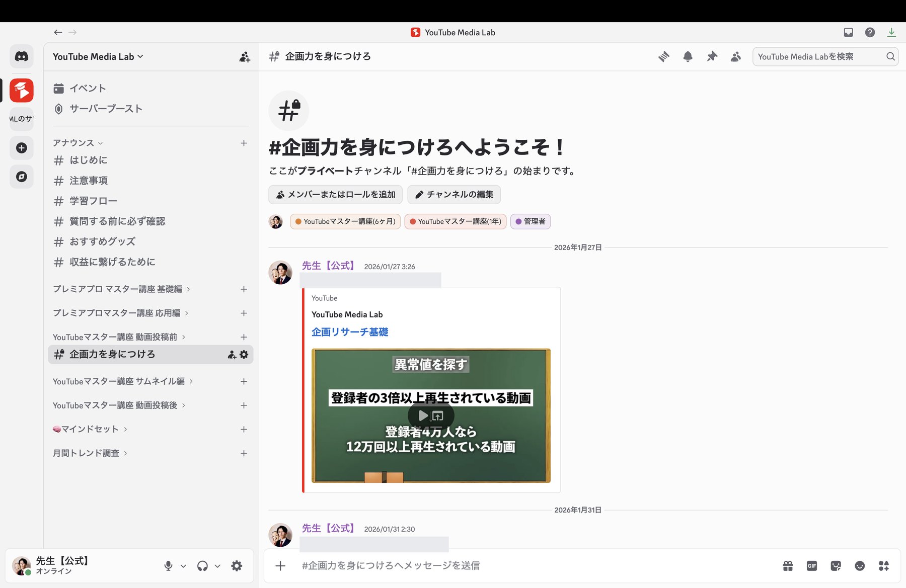The height and width of the screenshot is (588, 906).
Task: Open Discord direct messages home icon
Action: pos(22,56)
